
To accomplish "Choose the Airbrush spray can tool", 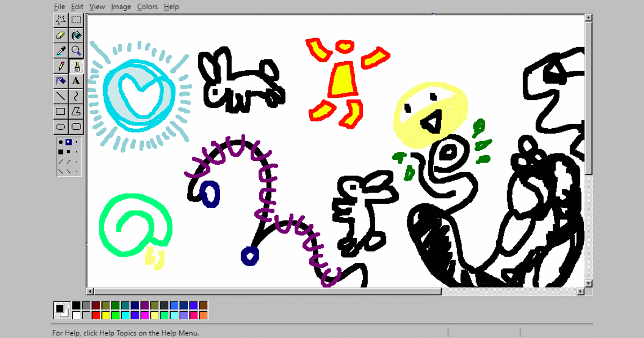I will 61,81.
